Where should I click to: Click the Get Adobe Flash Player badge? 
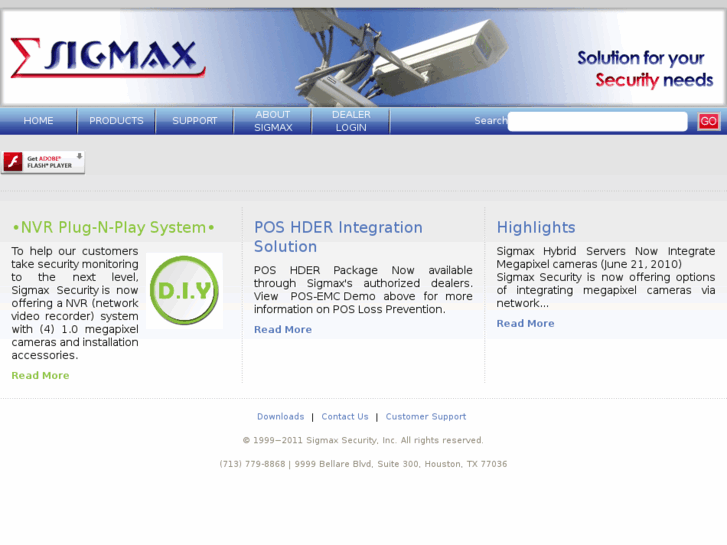(x=43, y=162)
